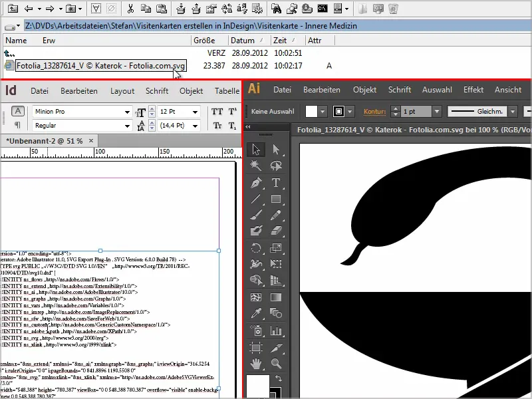532x399 pixels.
Task: Open the 1 pt stroke weight dropdown
Action: click(x=437, y=111)
